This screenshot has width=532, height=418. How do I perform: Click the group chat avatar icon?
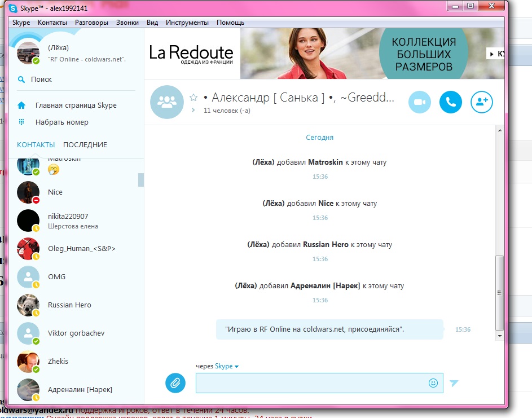coord(167,102)
